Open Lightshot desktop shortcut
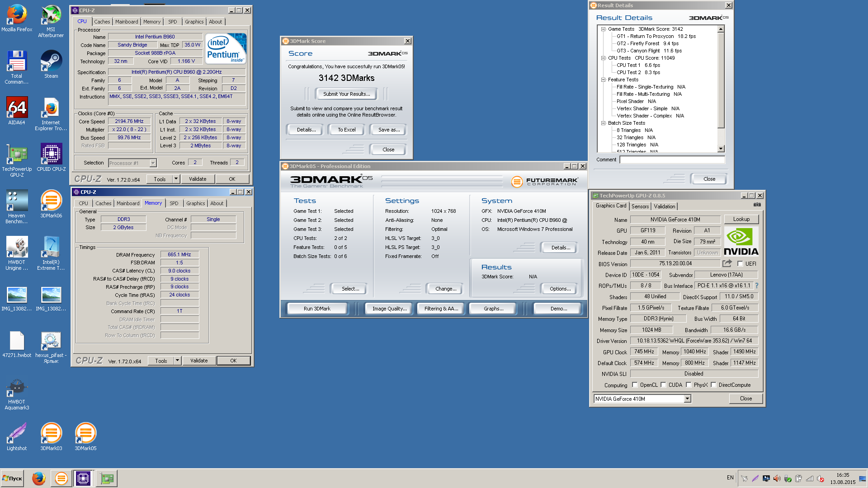Viewport: 868px width, 488px height. [17, 437]
